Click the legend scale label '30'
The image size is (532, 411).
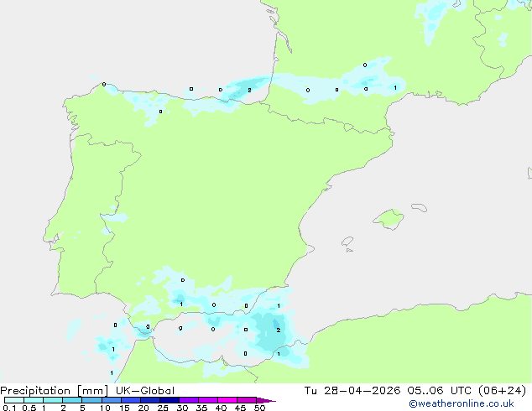(x=182, y=408)
